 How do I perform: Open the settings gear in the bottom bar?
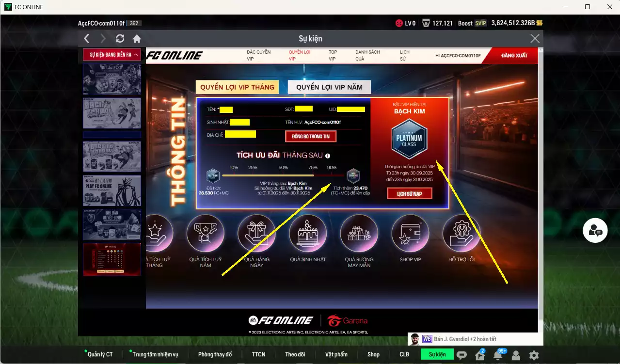pyautogui.click(x=534, y=355)
